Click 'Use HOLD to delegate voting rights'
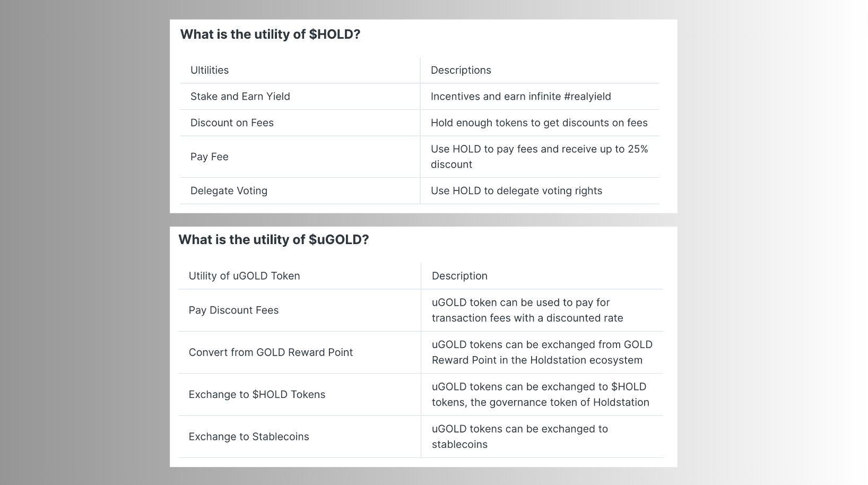 (516, 190)
